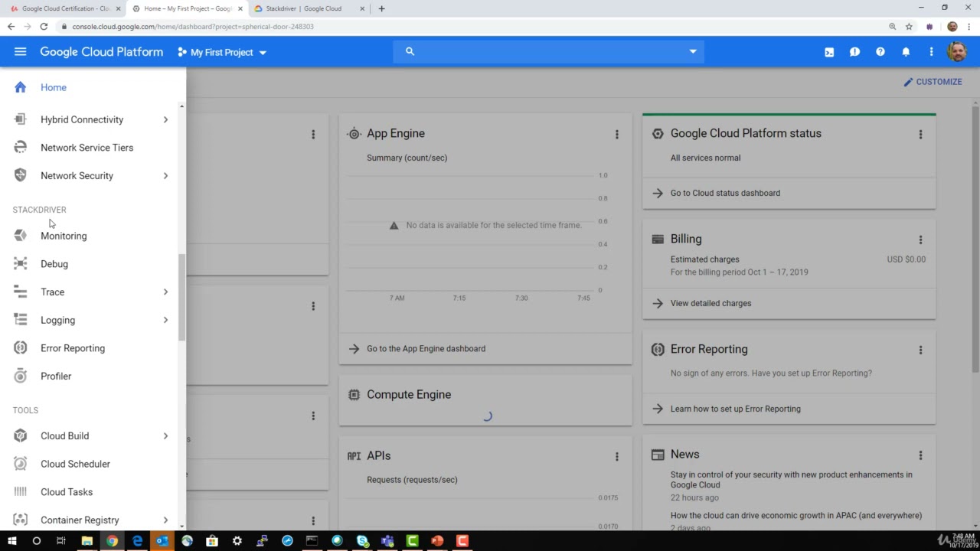Expand the Hybrid Connectivity submenu arrow

tap(165, 119)
